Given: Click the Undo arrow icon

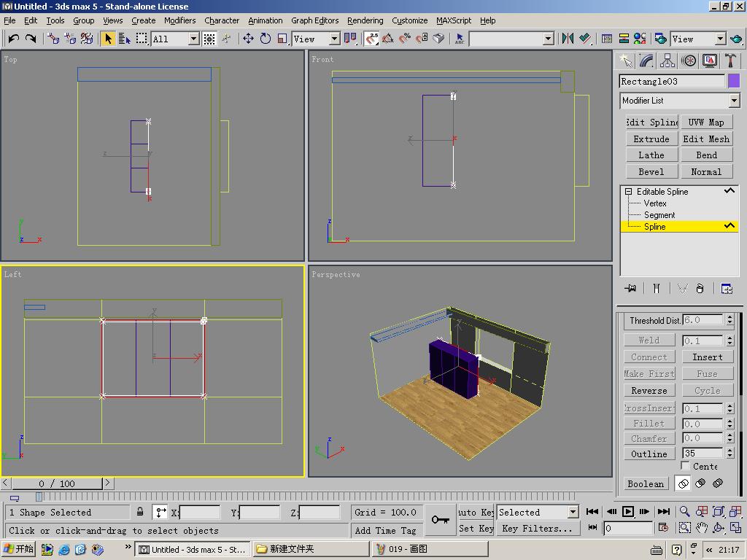Looking at the screenshot, I should pos(13,39).
